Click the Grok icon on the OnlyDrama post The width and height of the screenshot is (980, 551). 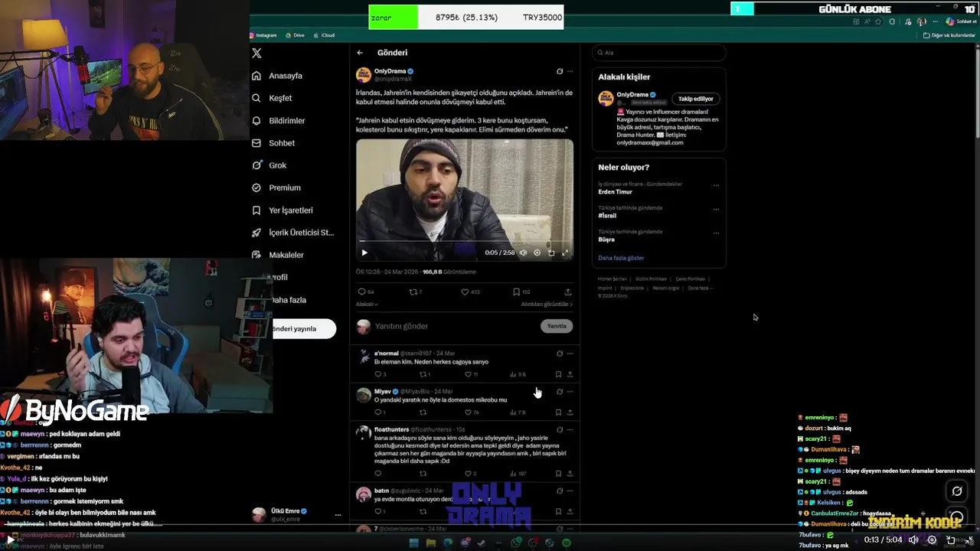pos(560,71)
